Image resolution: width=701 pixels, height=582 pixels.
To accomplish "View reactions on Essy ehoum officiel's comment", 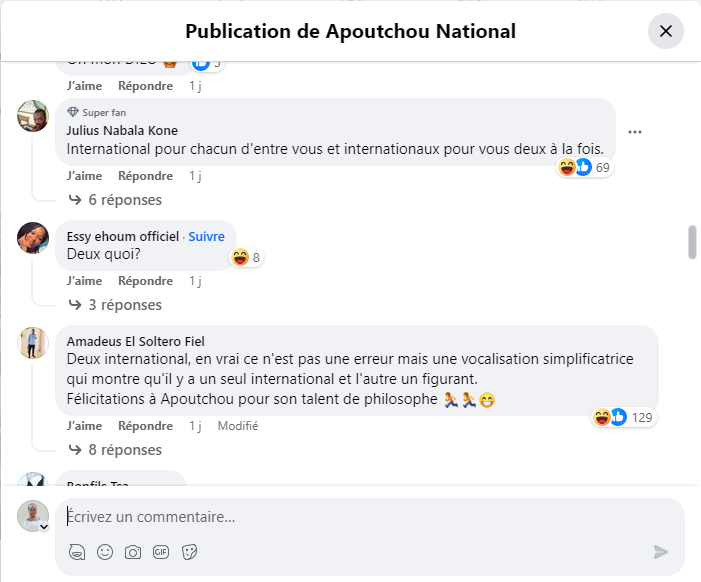I will (x=246, y=258).
